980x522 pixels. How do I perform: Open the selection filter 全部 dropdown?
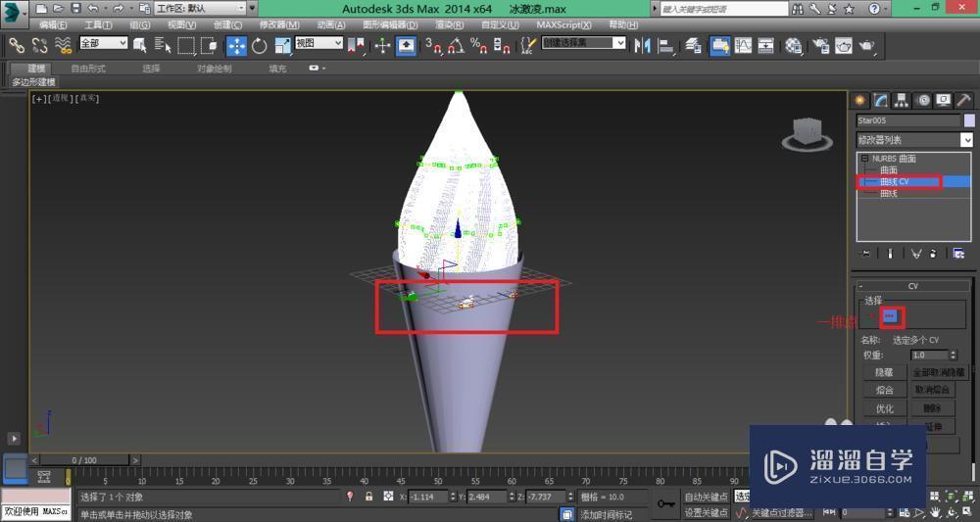click(104, 43)
